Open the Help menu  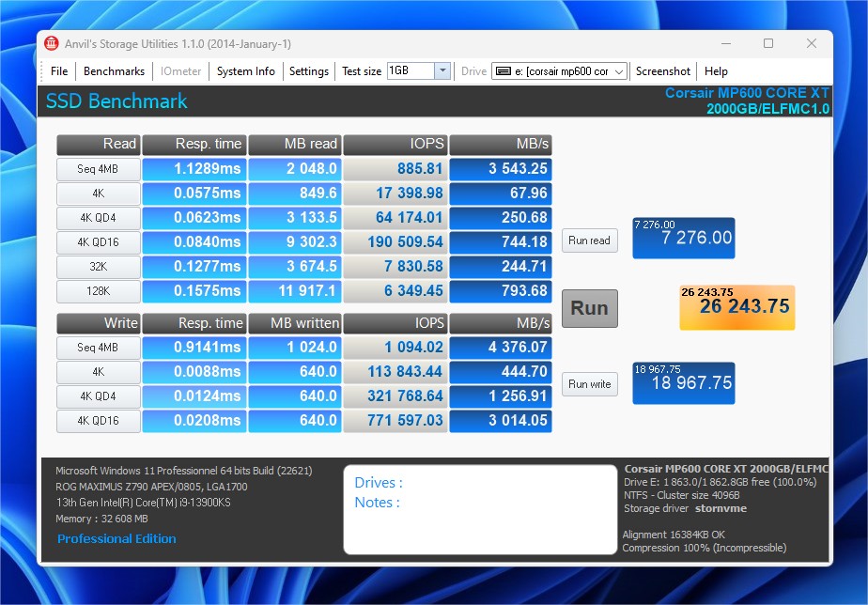click(716, 70)
